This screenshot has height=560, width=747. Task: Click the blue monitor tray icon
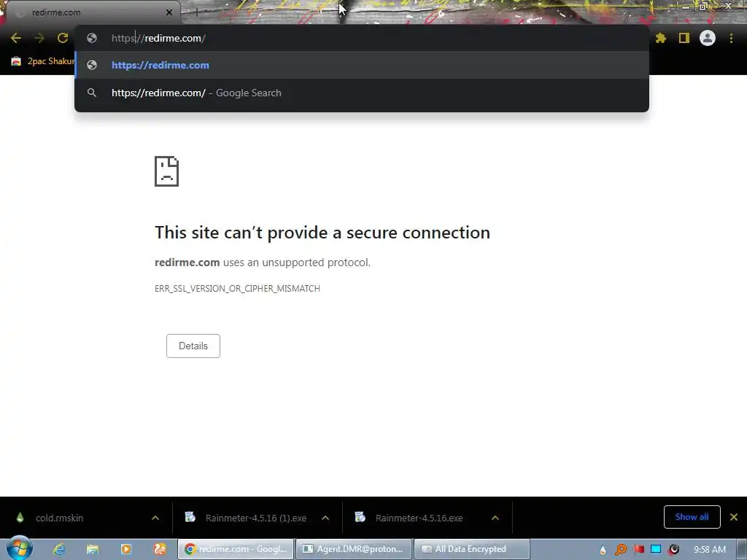(656, 549)
